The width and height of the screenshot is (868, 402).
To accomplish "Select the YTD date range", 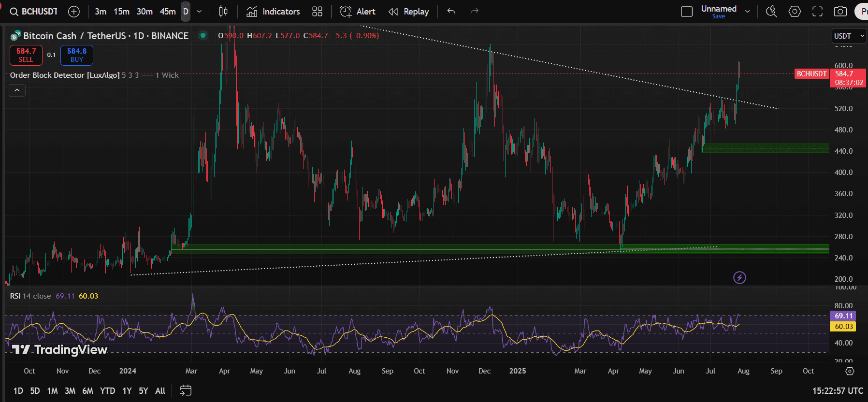I will point(107,391).
